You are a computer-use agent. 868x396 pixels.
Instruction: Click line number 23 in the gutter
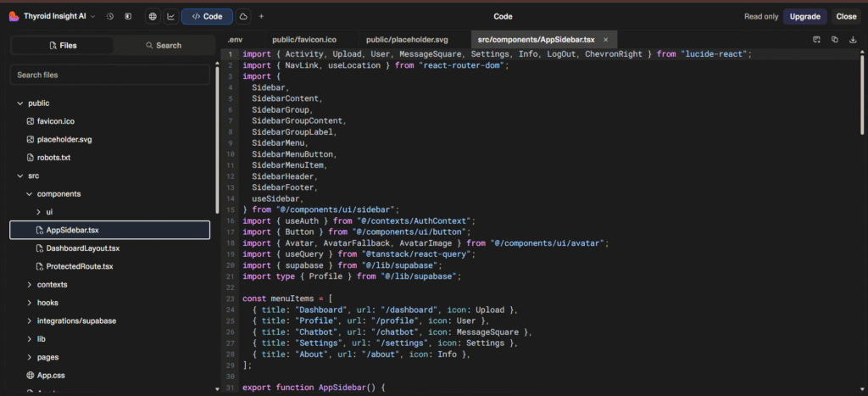pos(231,298)
